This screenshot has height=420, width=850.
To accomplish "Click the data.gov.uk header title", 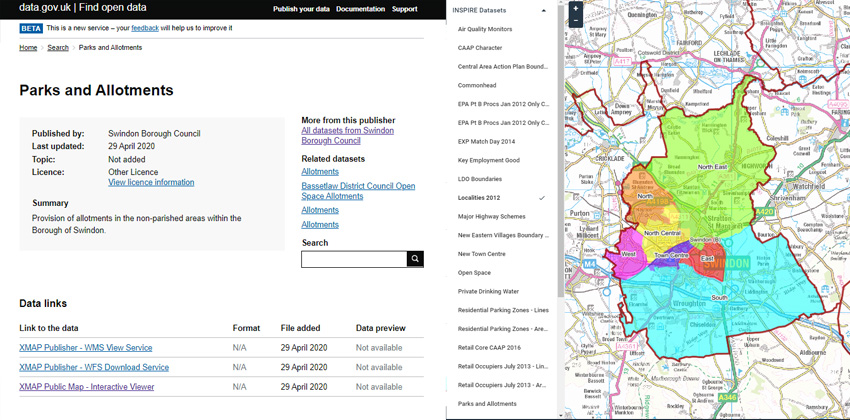I will click(x=82, y=8).
